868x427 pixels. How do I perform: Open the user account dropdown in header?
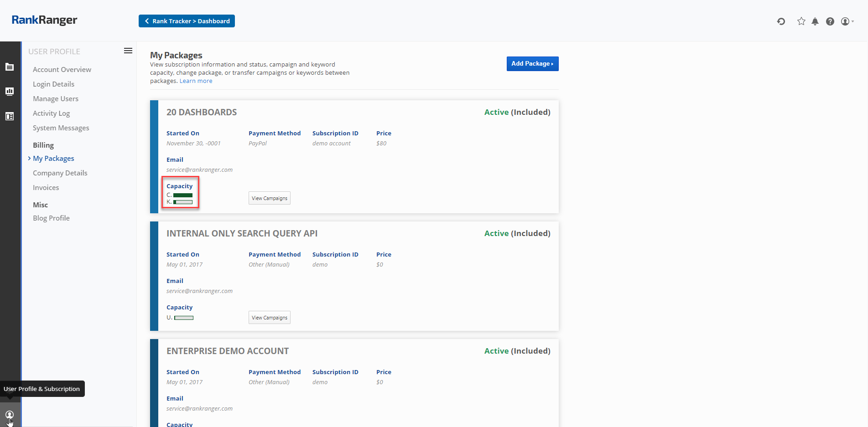(x=847, y=21)
